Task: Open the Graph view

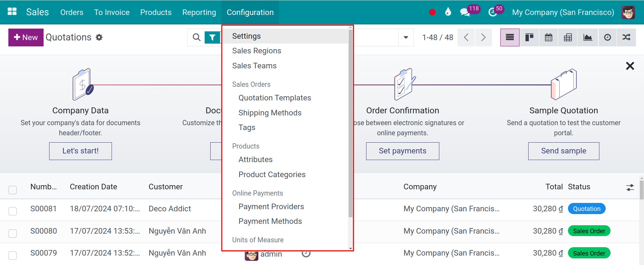Action: [x=588, y=37]
